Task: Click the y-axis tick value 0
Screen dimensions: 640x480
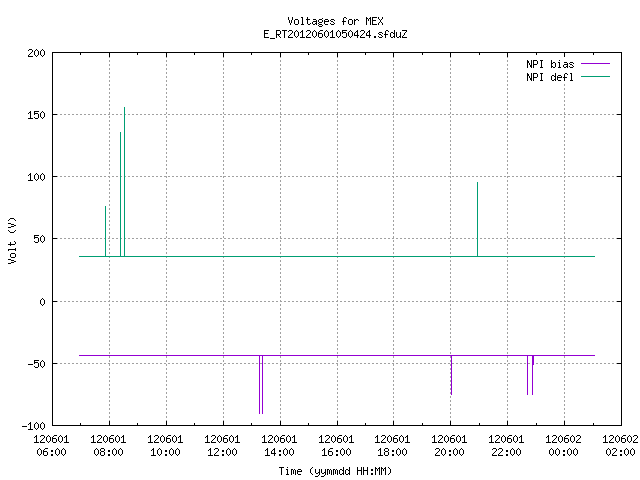Action: tap(42, 302)
